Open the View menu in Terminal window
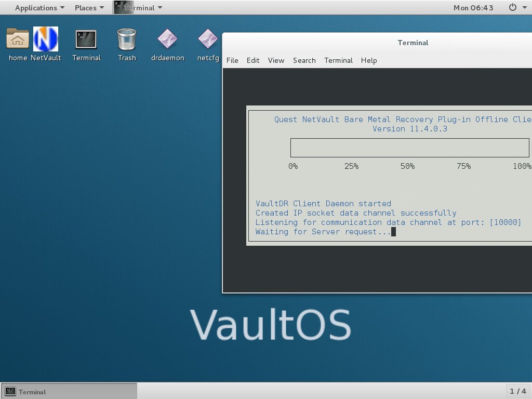The image size is (532, 399). click(276, 60)
